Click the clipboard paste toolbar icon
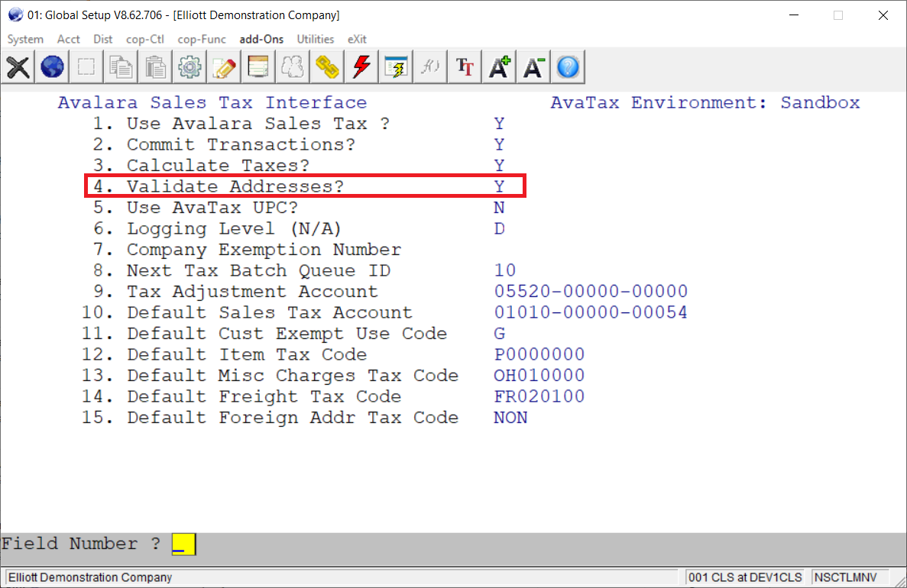Viewport: 907px width, 588px height. pos(155,67)
